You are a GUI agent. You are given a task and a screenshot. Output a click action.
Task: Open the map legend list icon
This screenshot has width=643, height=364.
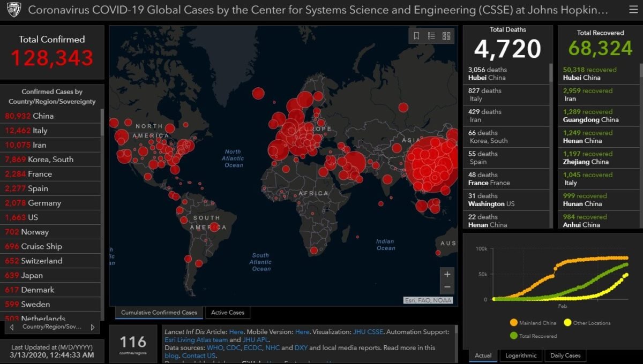(x=431, y=36)
